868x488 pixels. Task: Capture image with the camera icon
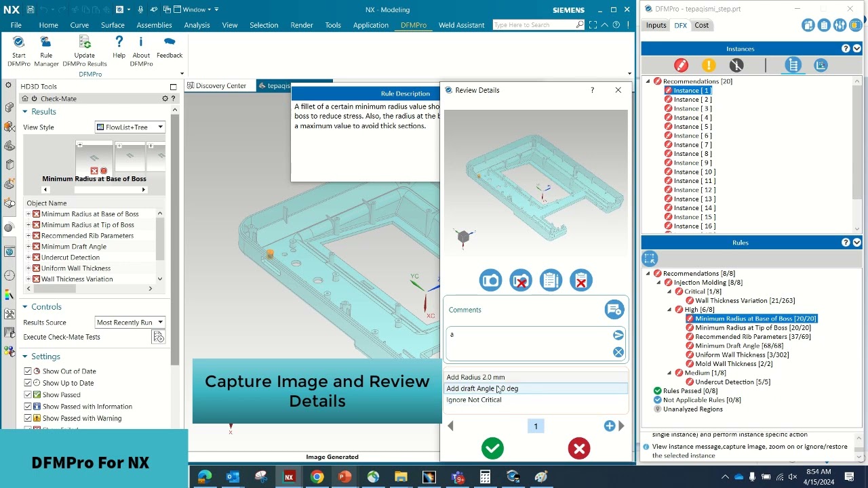pyautogui.click(x=490, y=281)
